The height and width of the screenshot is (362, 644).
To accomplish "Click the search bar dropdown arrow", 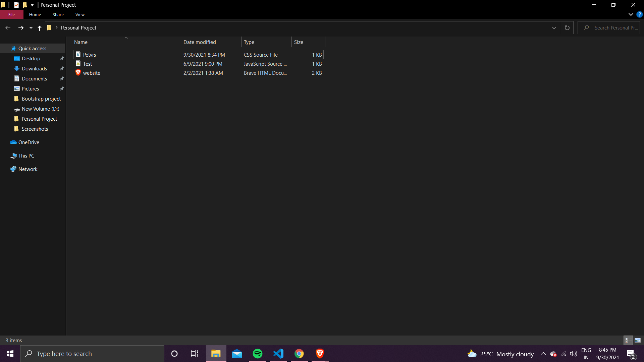I will pos(553,28).
